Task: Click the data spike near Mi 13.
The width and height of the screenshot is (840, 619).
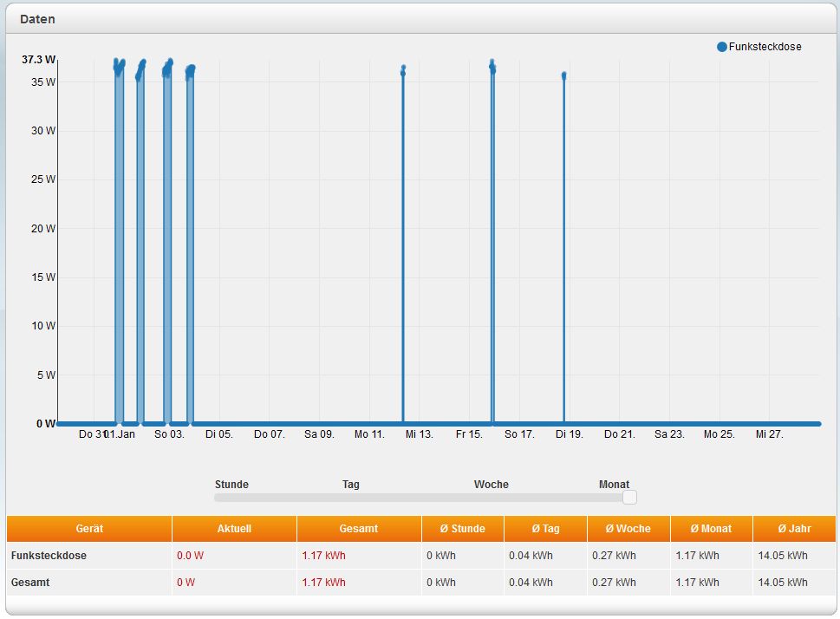Action: pos(403,243)
